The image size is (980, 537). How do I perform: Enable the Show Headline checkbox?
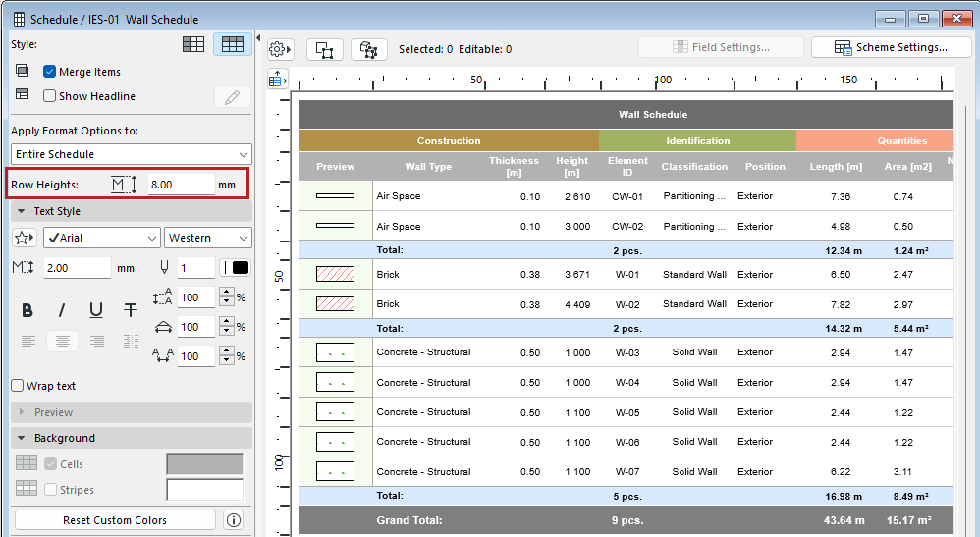(x=50, y=96)
